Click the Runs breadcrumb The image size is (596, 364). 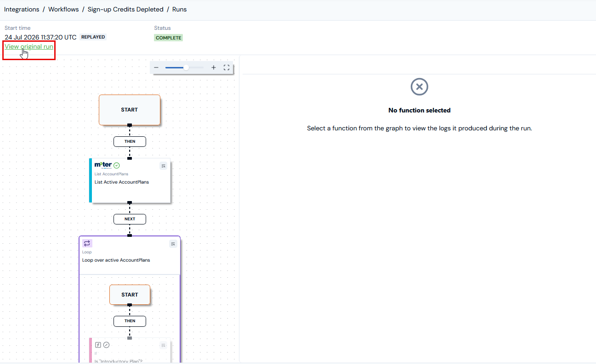click(180, 9)
